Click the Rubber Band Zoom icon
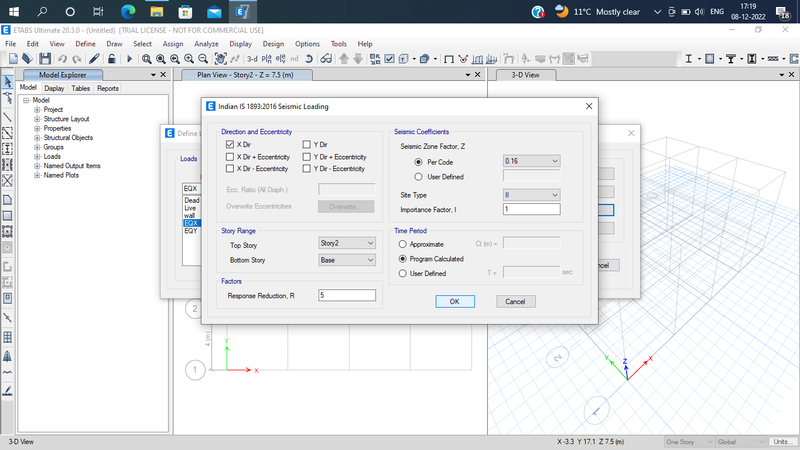 point(146,59)
